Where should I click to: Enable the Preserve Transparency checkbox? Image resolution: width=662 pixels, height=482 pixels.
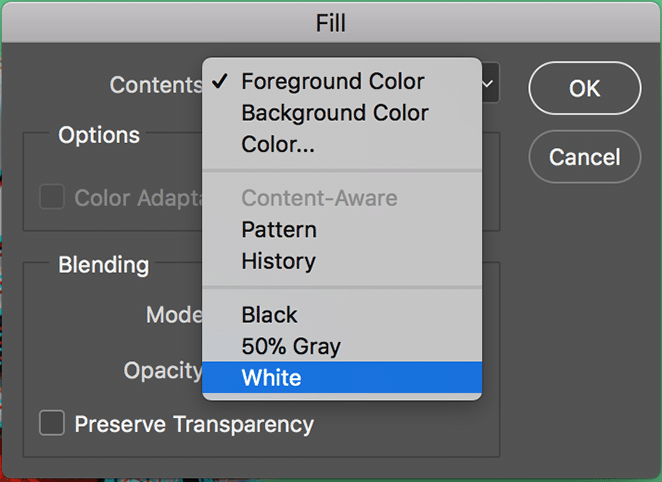pyautogui.click(x=51, y=424)
